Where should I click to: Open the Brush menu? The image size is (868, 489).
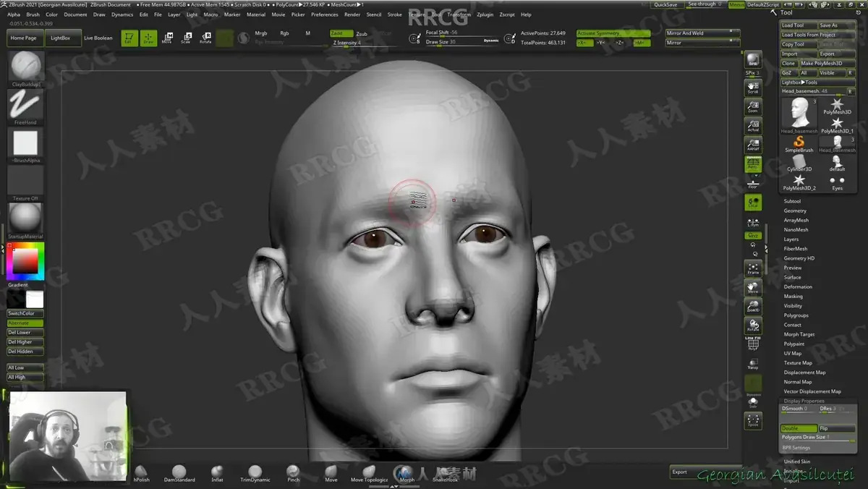pyautogui.click(x=33, y=14)
